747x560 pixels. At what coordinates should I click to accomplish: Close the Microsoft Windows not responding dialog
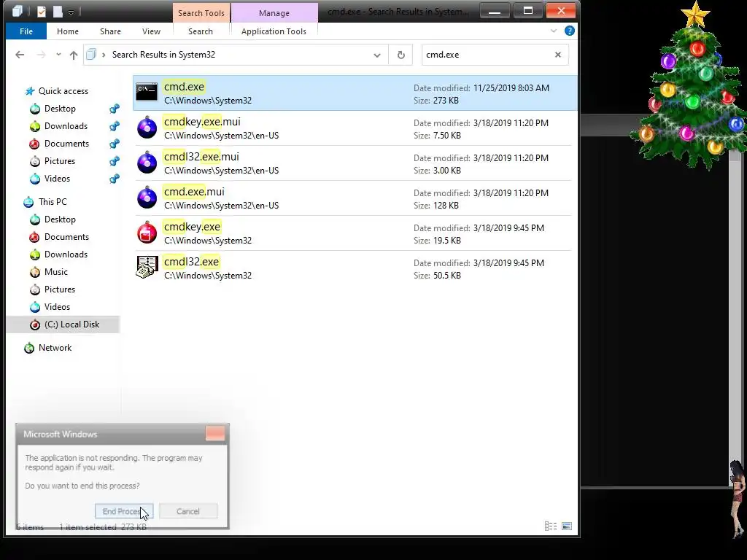coord(215,433)
